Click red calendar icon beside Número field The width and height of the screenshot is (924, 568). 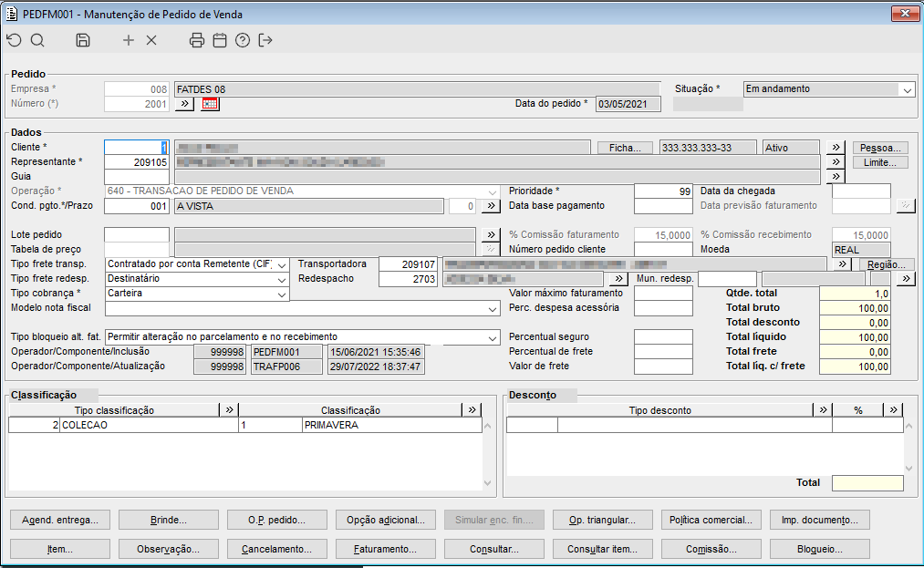click(211, 104)
